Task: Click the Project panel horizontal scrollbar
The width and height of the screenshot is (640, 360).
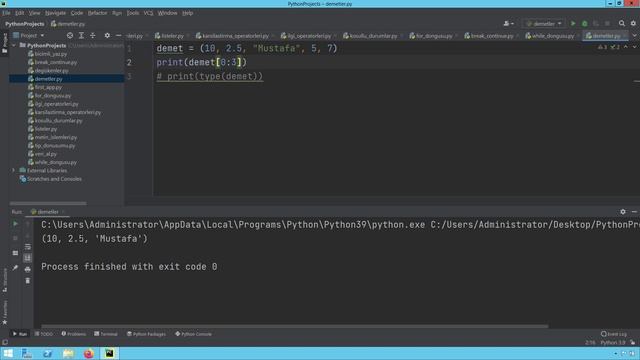Action: tap(48, 203)
